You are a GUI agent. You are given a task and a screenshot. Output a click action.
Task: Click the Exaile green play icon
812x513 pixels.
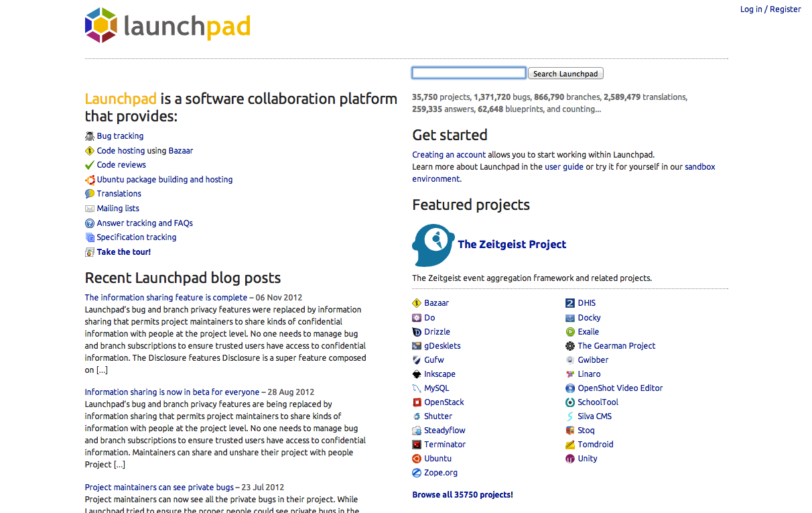[x=570, y=332]
